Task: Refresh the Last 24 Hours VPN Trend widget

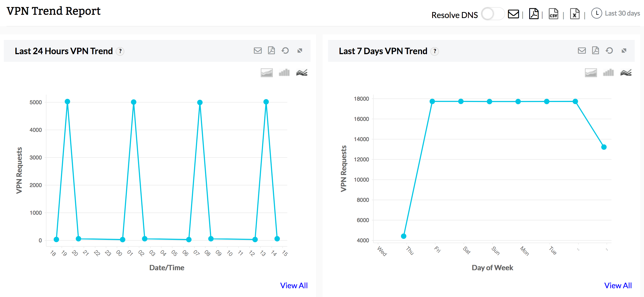Action: click(x=285, y=51)
